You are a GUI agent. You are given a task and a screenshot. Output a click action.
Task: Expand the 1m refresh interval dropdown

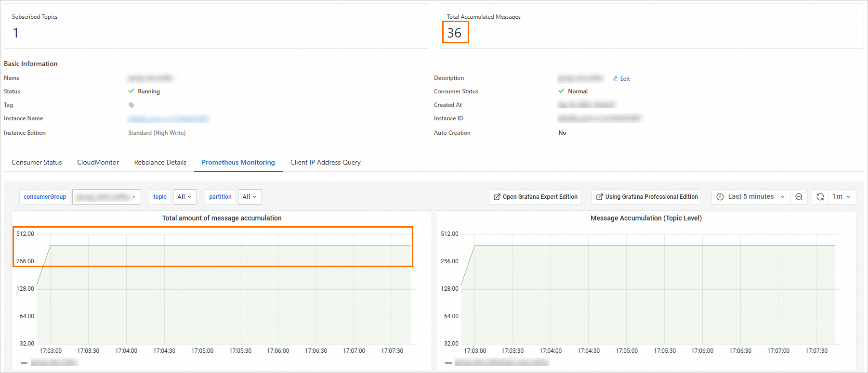(842, 197)
